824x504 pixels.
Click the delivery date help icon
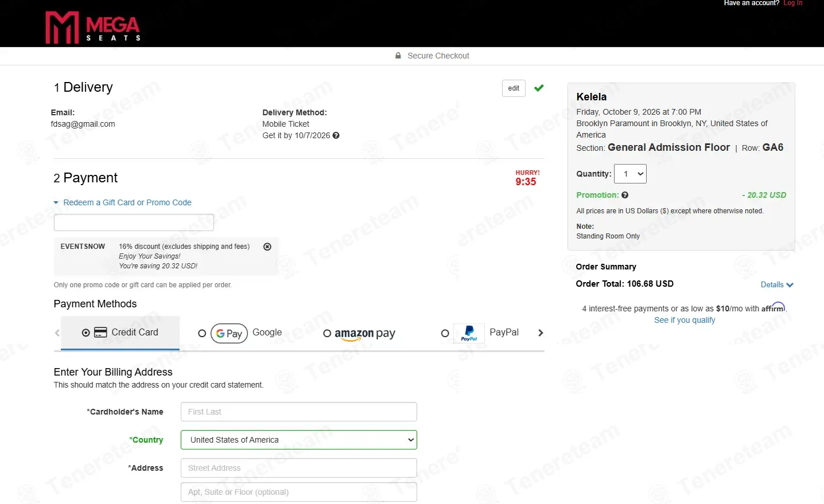tap(336, 136)
